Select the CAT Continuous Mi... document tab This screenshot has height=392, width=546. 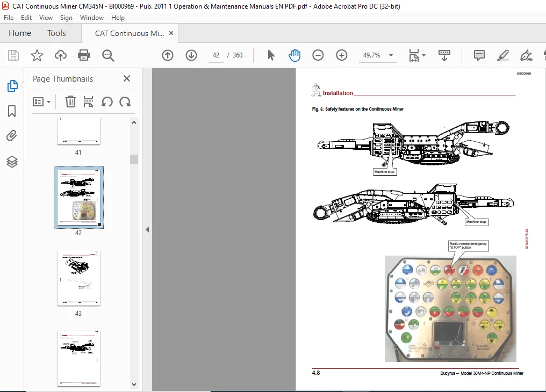click(x=129, y=33)
